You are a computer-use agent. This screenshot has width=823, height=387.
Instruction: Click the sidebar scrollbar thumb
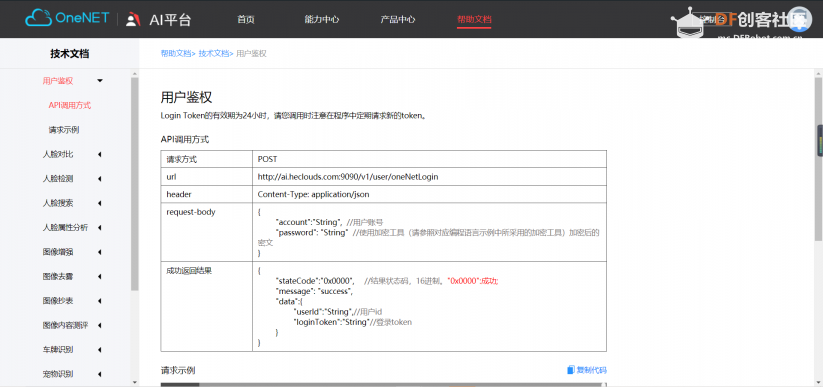[x=135, y=184]
